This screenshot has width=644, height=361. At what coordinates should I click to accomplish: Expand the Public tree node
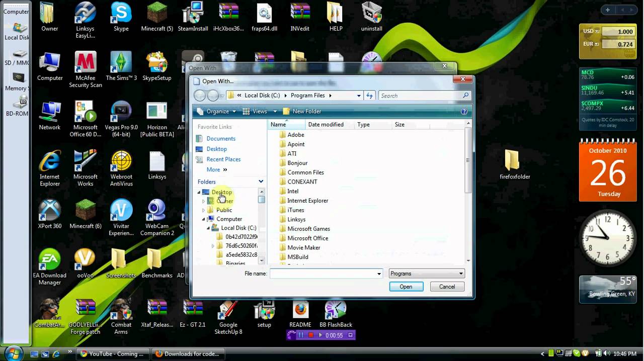tap(204, 210)
